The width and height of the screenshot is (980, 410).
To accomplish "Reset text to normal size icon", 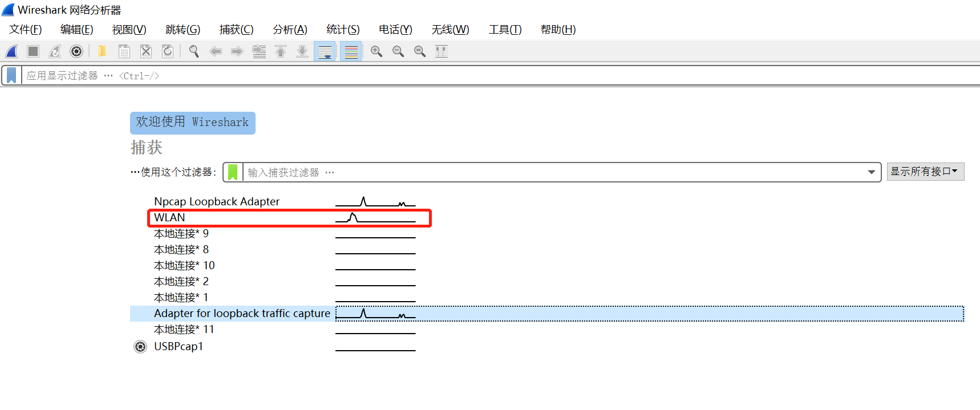I will pyautogui.click(x=420, y=51).
